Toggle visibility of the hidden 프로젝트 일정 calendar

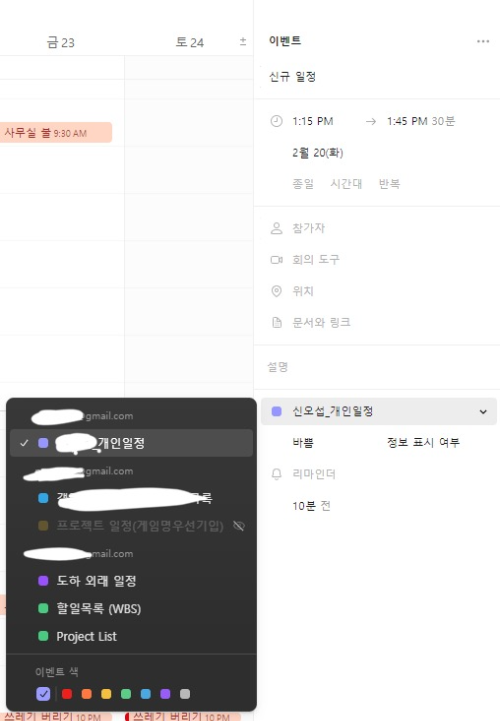pos(239,526)
